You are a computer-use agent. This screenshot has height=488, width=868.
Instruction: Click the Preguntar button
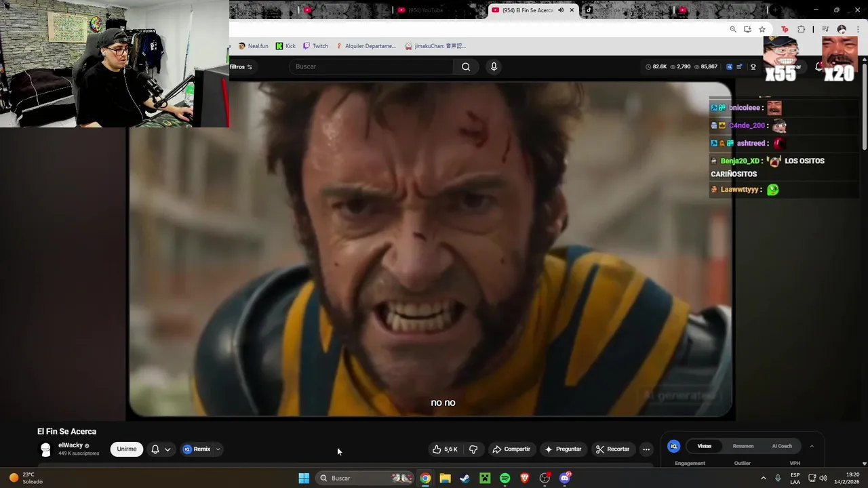point(563,449)
